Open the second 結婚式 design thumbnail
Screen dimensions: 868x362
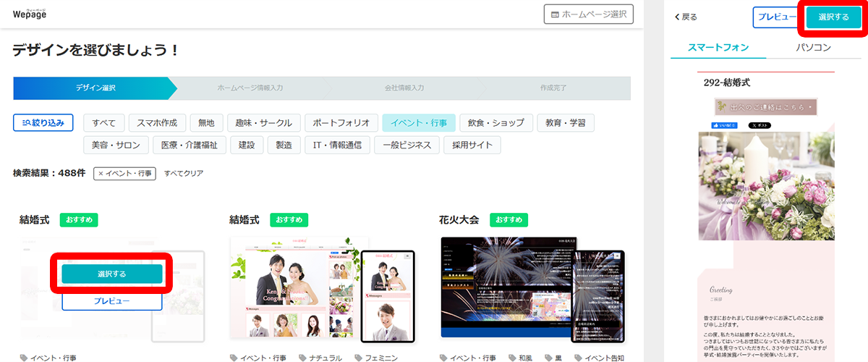coord(323,290)
